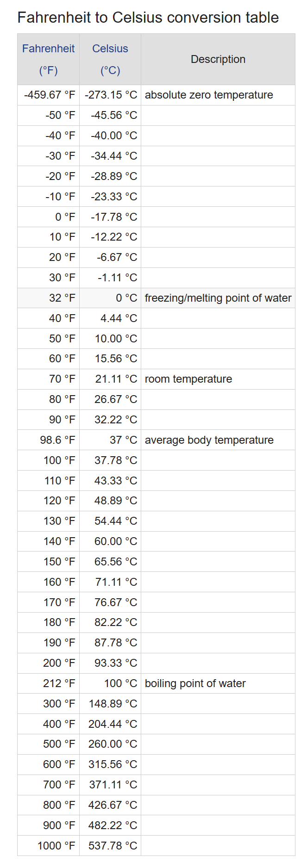Viewport: 307px width, 868px height.
Task: Select the -459.67 °F cell
Action: 50,95
